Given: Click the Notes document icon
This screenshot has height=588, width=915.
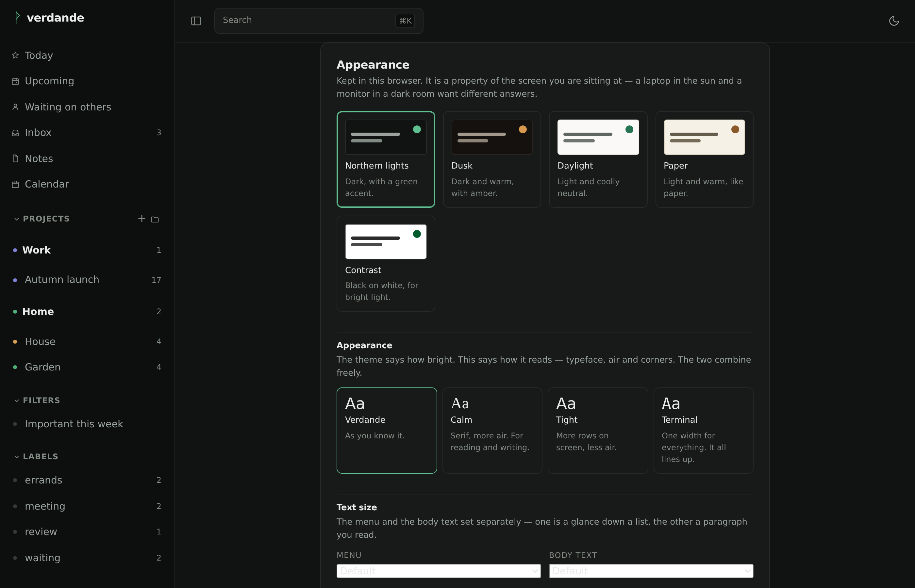Looking at the screenshot, I should [15, 158].
